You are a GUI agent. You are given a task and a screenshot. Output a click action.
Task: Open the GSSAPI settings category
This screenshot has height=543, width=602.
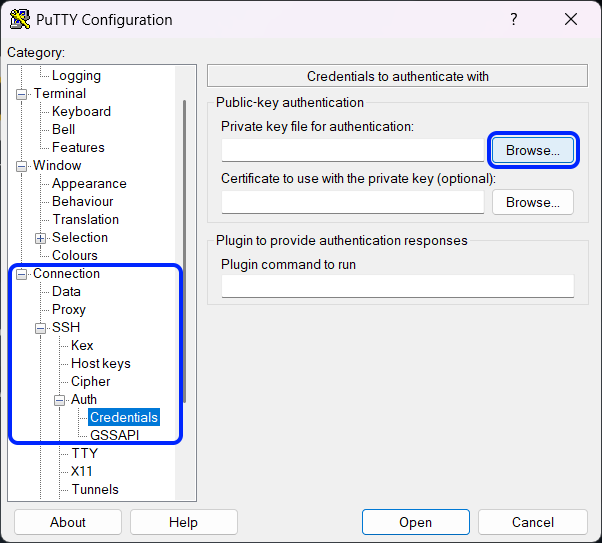pyautogui.click(x=114, y=435)
